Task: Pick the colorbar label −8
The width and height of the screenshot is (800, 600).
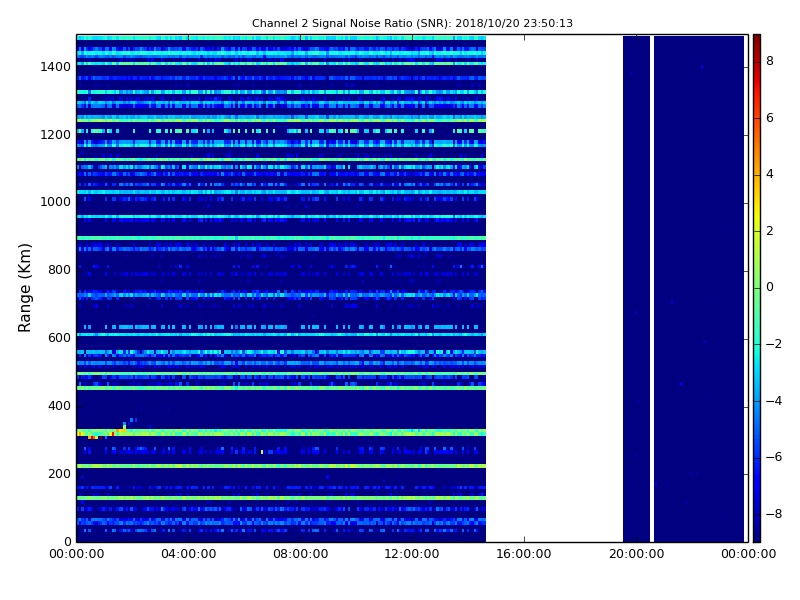Action: pyautogui.click(x=773, y=514)
